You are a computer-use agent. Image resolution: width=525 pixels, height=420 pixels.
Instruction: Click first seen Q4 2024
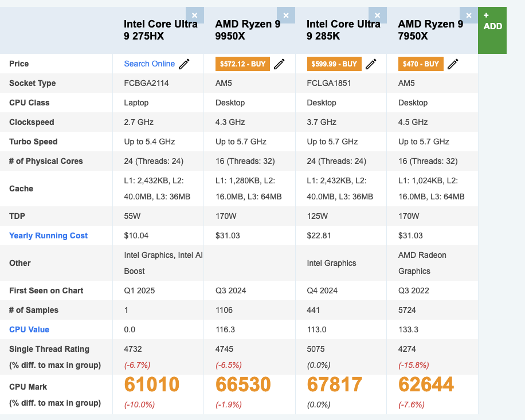click(322, 291)
